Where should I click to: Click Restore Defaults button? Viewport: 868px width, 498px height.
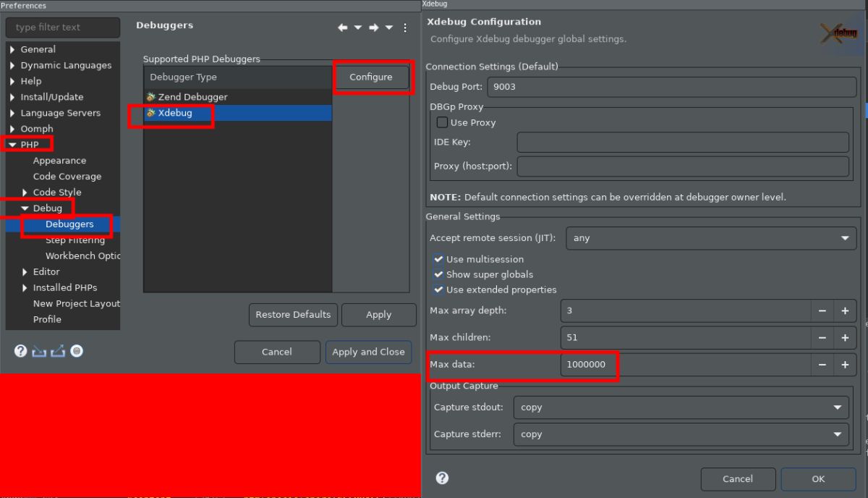tap(293, 315)
